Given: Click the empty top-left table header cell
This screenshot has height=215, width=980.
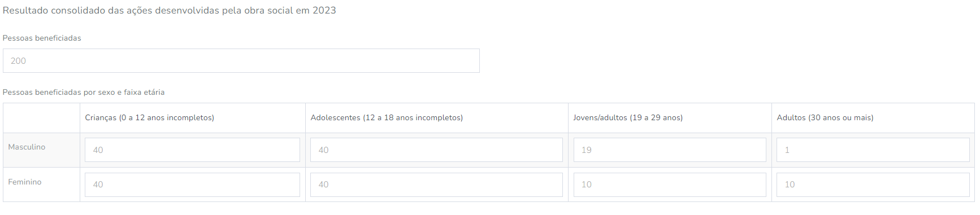Looking at the screenshot, I should click(x=41, y=118).
